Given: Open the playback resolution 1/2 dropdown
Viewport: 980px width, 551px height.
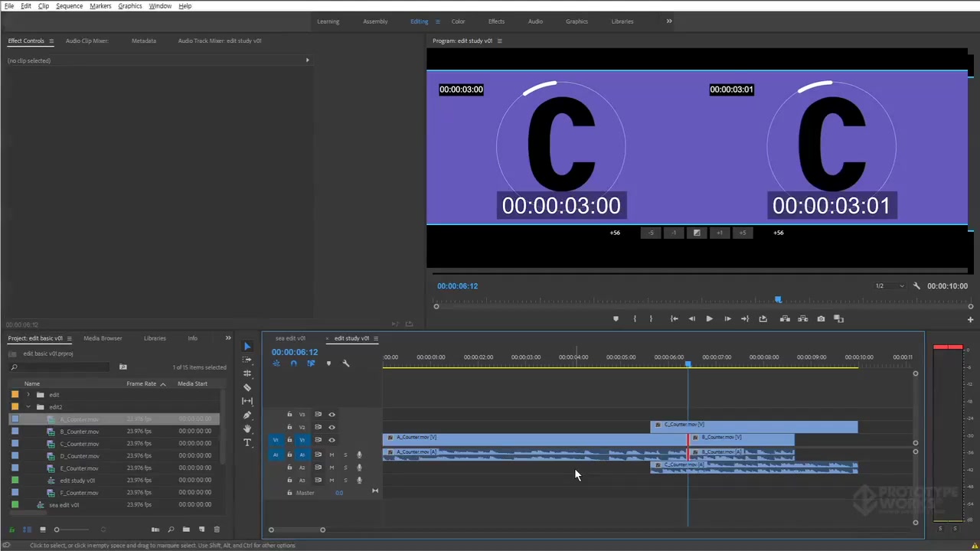Looking at the screenshot, I should 889,286.
